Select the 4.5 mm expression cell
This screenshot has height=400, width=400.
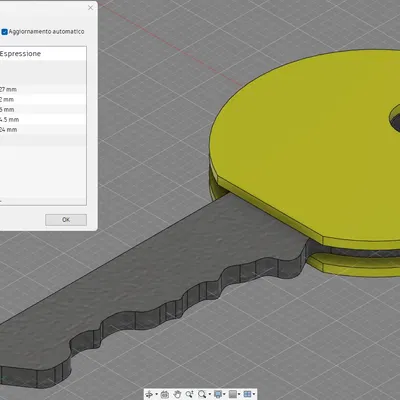click(43, 119)
